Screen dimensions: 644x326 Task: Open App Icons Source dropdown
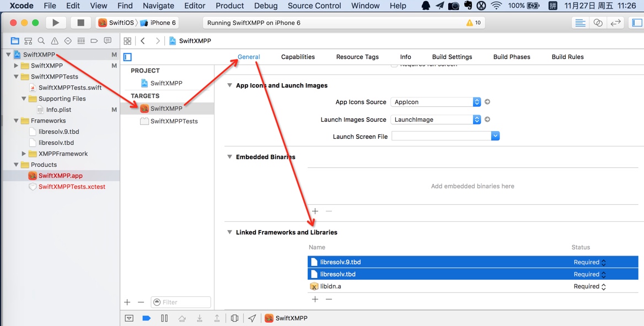[436, 102]
